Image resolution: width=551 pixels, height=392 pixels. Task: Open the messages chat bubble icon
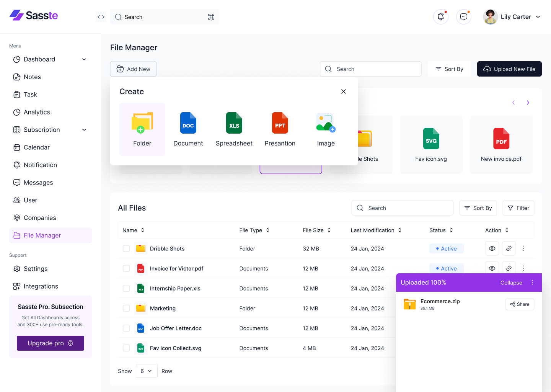463,16
